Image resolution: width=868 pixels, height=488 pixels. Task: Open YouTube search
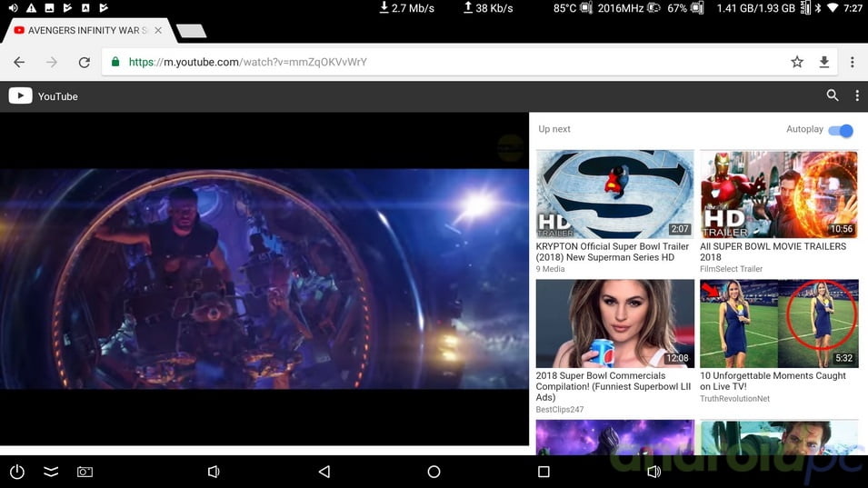point(832,95)
